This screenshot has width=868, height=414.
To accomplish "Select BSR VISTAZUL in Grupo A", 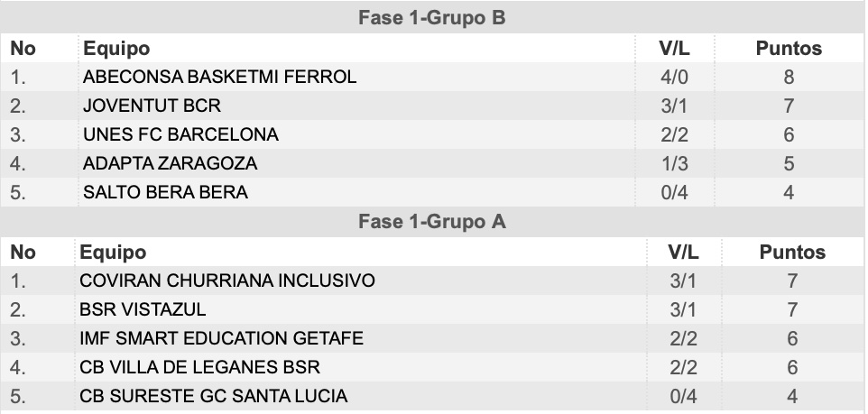I will coord(143,309).
